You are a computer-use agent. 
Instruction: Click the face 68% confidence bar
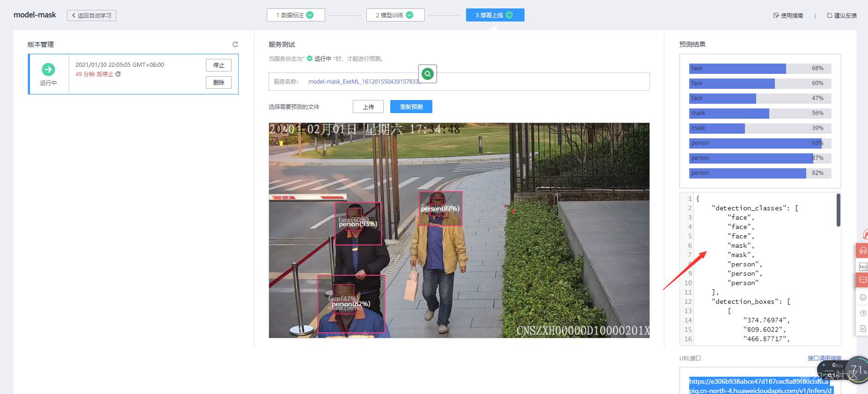pos(760,68)
